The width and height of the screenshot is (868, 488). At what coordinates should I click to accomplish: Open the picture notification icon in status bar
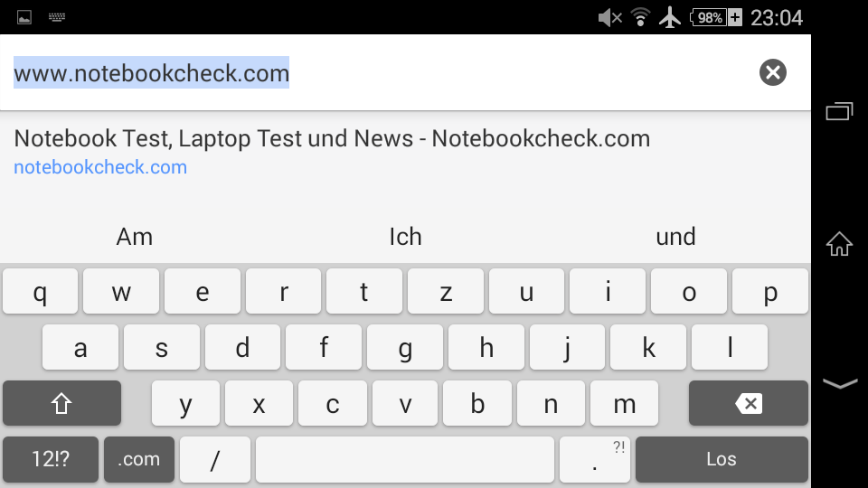point(24,18)
